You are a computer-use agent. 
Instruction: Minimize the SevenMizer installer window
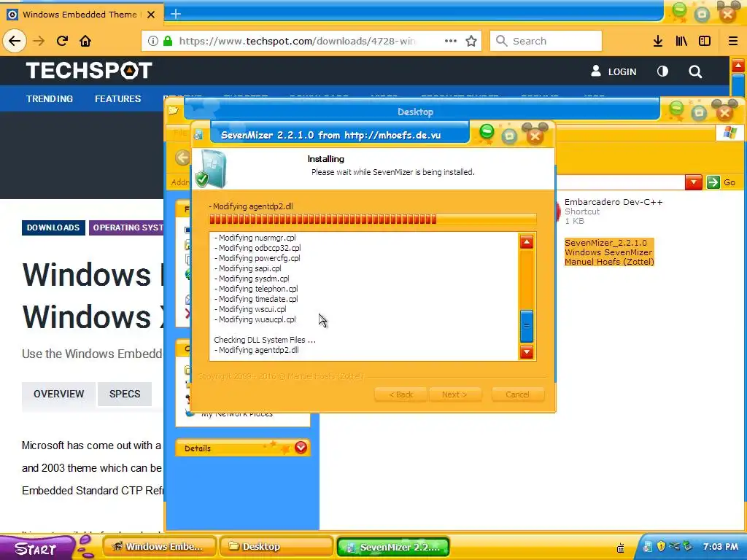coord(487,132)
